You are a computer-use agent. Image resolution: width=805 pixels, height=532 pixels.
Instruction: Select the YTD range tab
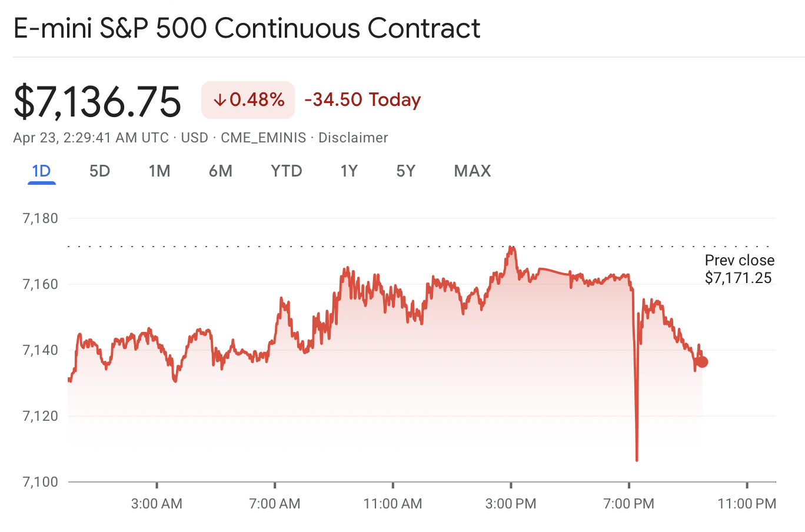tap(286, 171)
